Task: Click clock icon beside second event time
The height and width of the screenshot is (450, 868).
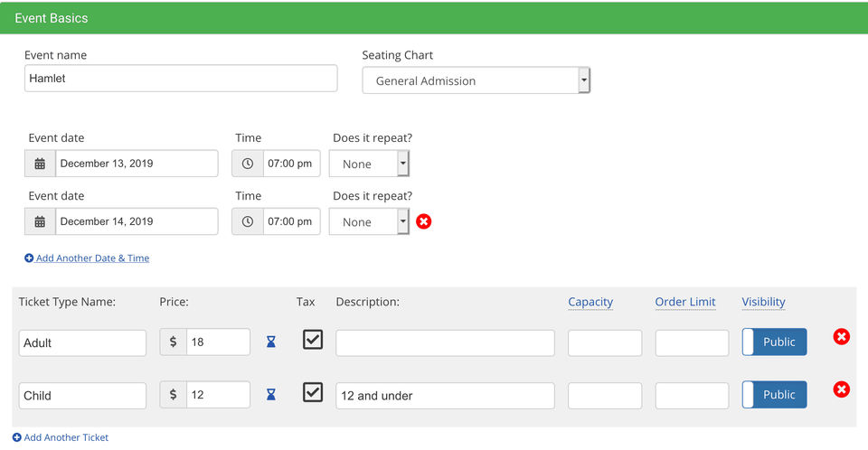Action: click(x=248, y=221)
